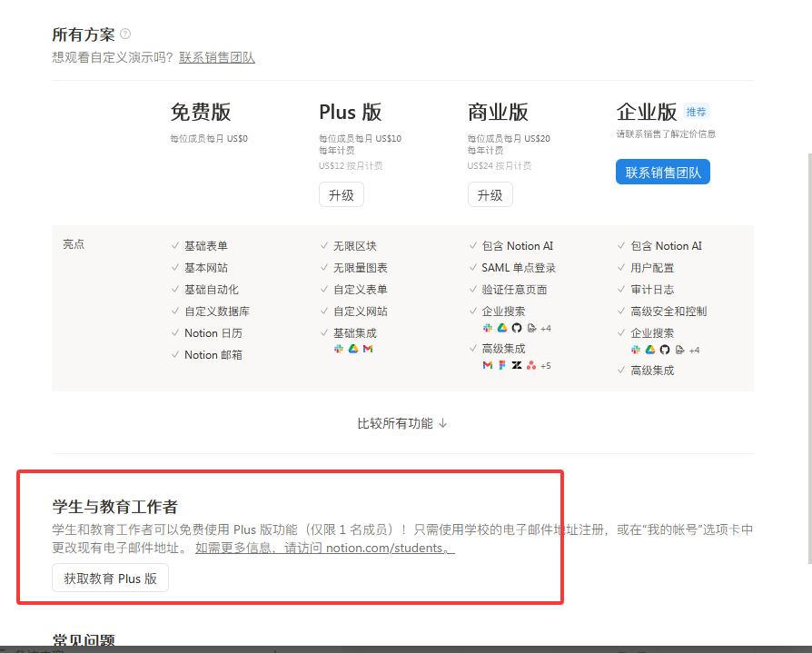Screen dimensions: 812x653
Task: Open the 联系销售团队 link under 所有方案
Action: tap(217, 57)
